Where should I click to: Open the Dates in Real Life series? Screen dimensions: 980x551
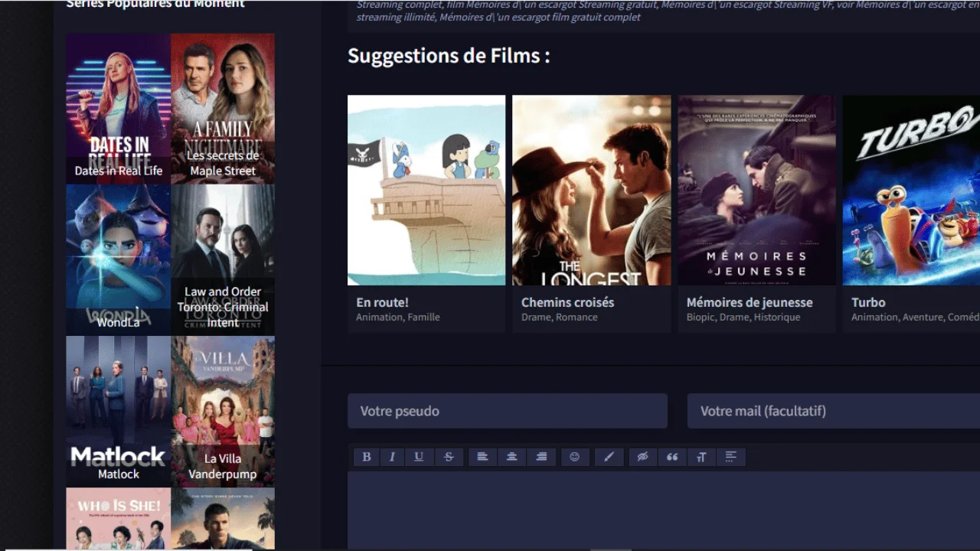[x=119, y=108]
